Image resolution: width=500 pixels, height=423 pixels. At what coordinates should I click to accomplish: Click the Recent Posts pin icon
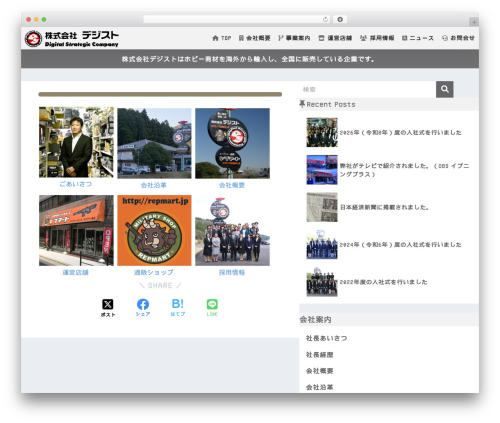pos(302,104)
